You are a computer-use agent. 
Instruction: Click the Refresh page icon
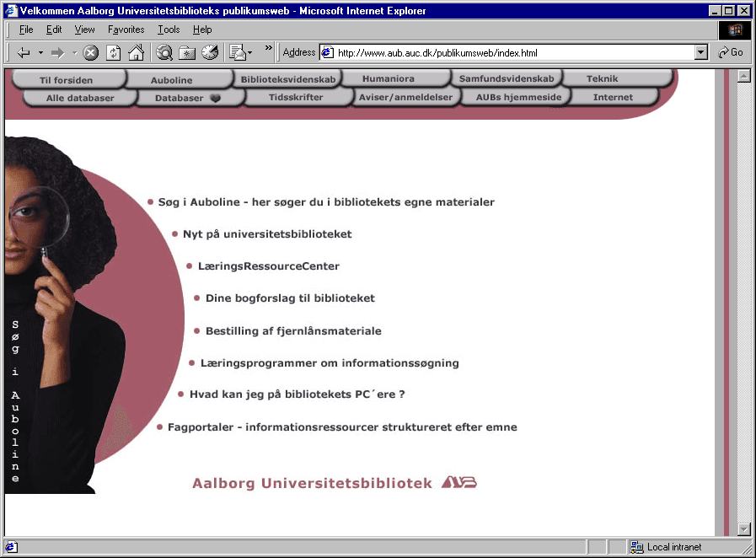pos(113,52)
